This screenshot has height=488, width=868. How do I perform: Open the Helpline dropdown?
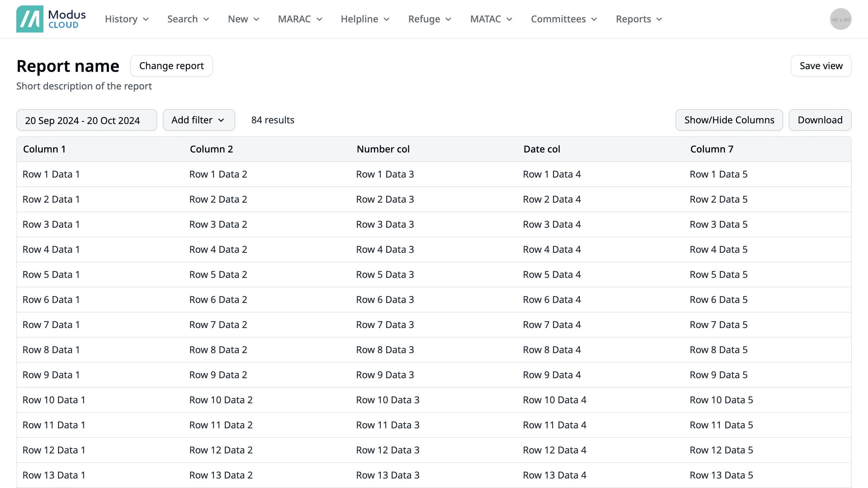coord(365,19)
